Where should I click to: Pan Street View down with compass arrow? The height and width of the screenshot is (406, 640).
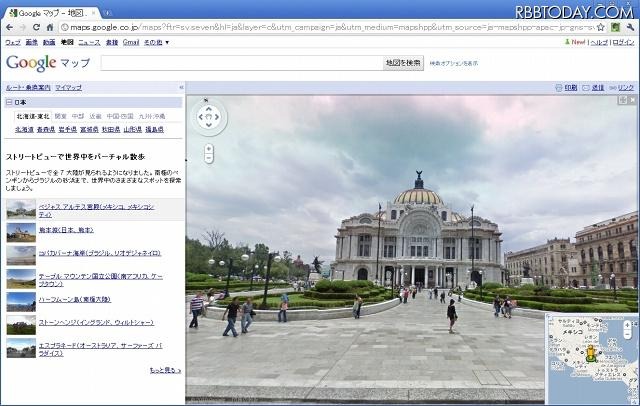(209, 125)
